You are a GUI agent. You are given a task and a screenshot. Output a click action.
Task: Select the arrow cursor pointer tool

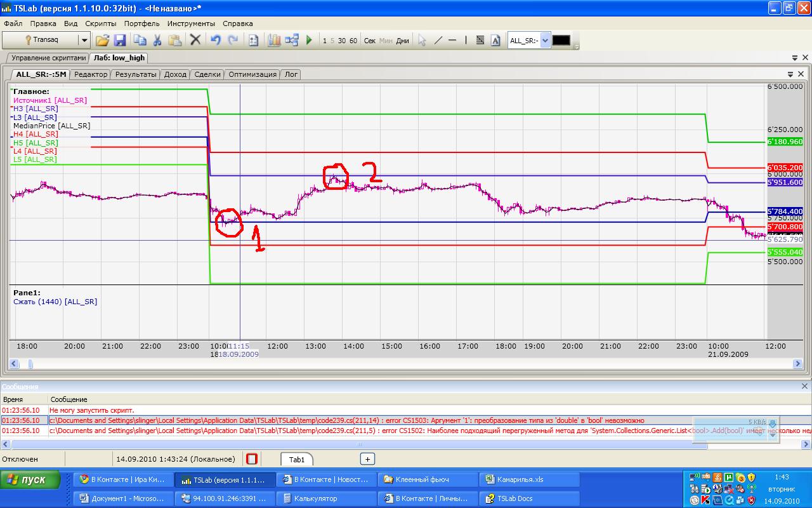422,40
